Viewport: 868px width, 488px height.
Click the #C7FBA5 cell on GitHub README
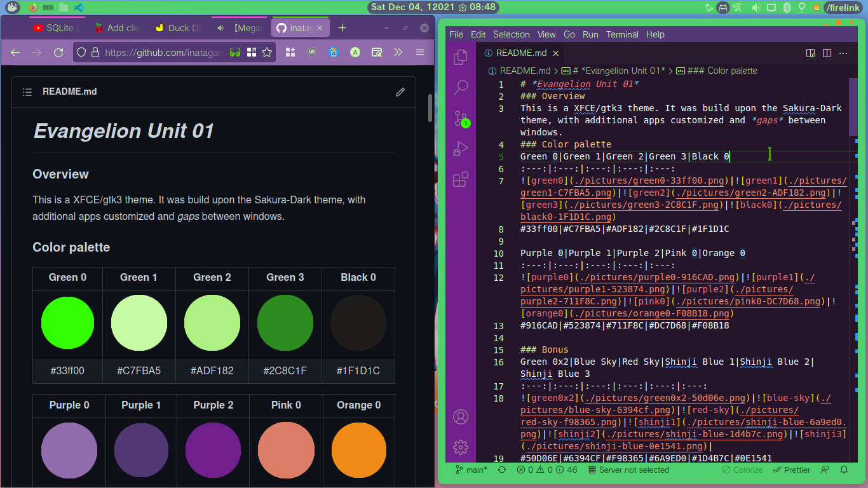point(139,371)
